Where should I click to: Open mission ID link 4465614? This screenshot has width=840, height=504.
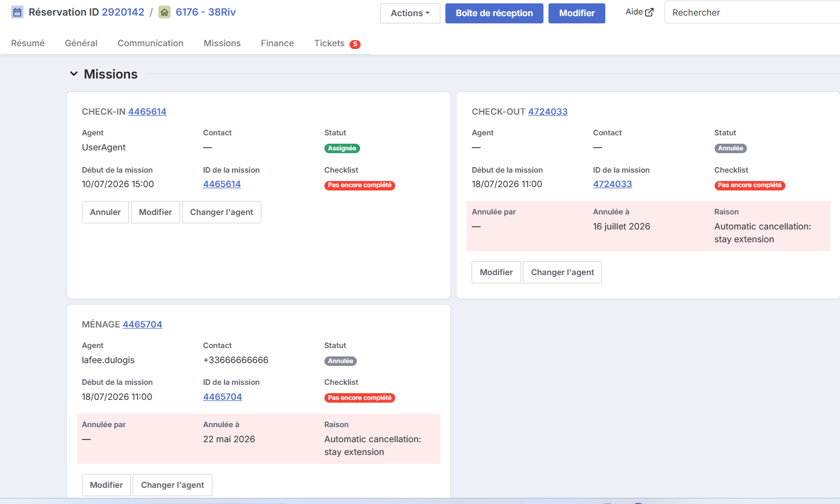pyautogui.click(x=222, y=184)
